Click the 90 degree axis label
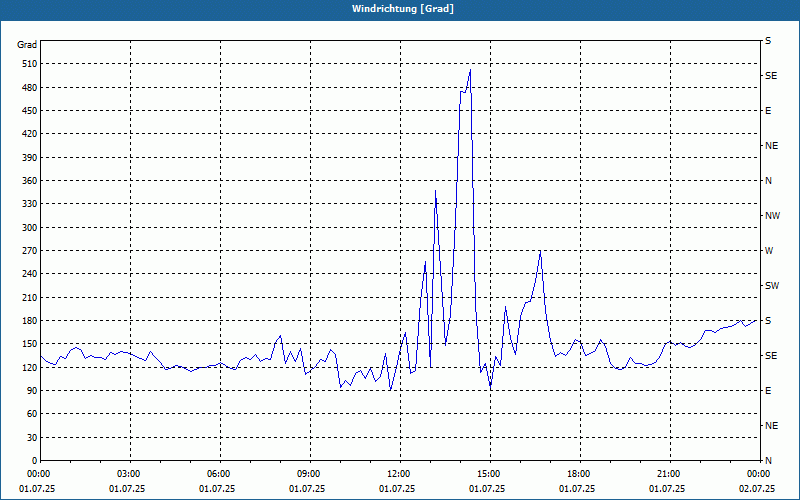Image resolution: width=800 pixels, height=500 pixels. [32, 391]
